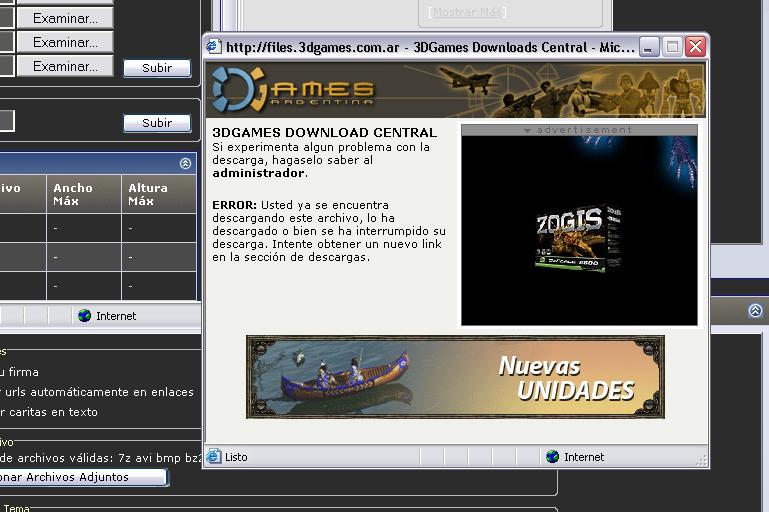Open the Zogis advertisement image
The height and width of the screenshot is (512, 769).
coord(579,230)
